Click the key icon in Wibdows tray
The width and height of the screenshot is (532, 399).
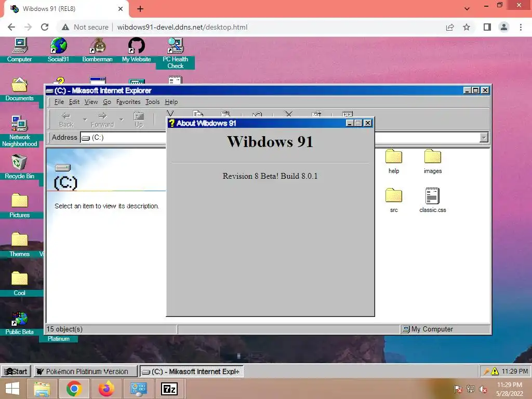click(x=486, y=371)
